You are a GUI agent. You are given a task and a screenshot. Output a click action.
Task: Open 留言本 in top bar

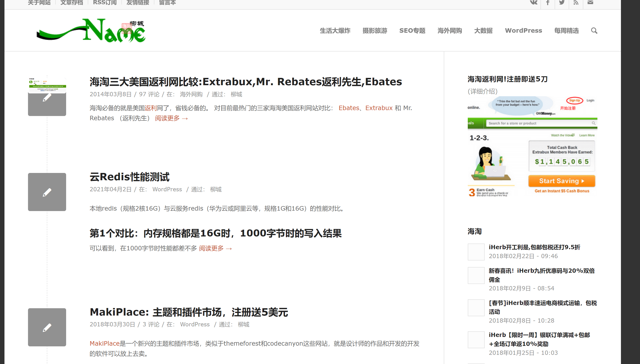tap(168, 3)
